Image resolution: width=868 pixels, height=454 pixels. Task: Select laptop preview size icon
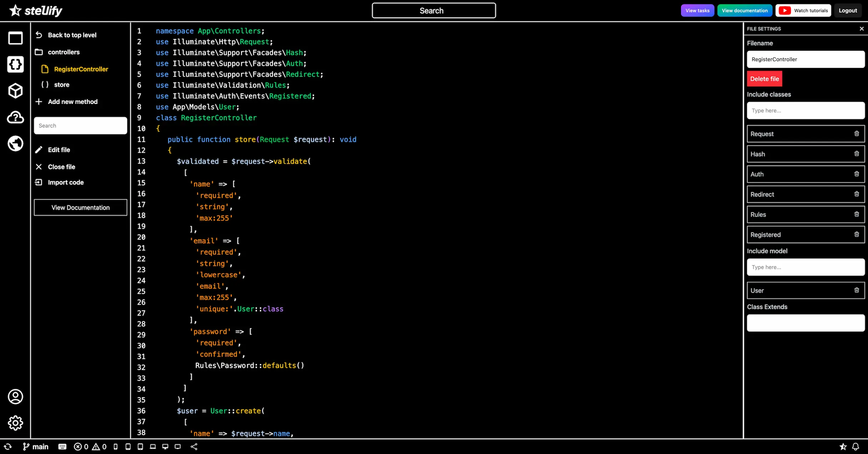153,446
